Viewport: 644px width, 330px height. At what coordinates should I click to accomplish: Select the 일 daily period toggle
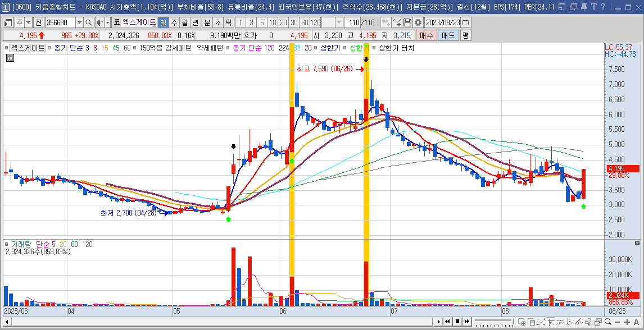point(164,22)
